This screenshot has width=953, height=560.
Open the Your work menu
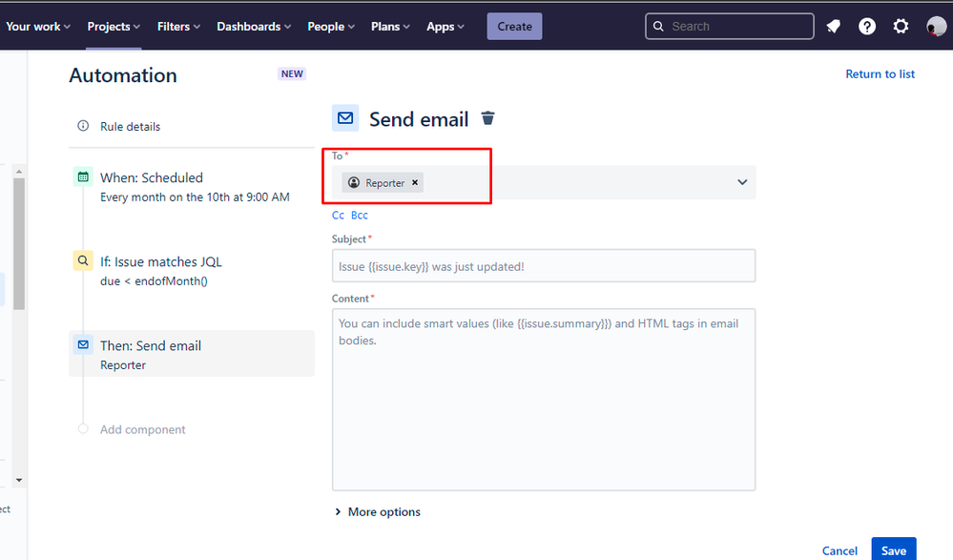click(x=38, y=26)
